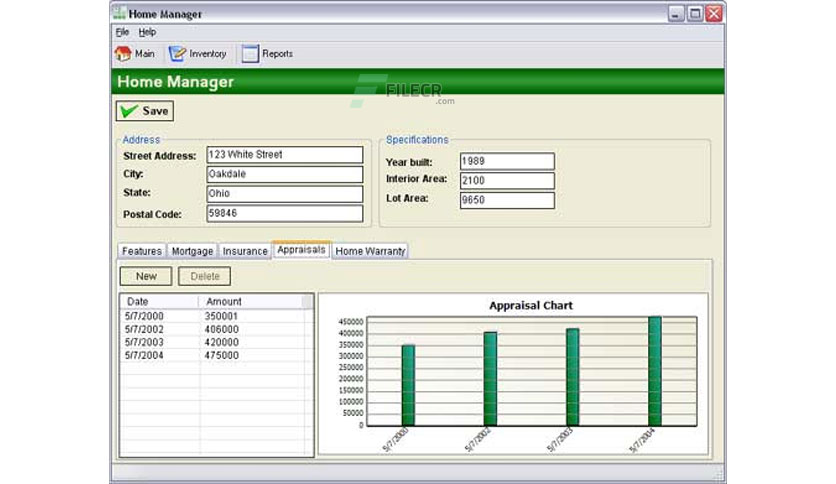Image resolution: width=836 pixels, height=484 pixels.
Task: Minimize the Home Manager window
Action: (x=676, y=13)
